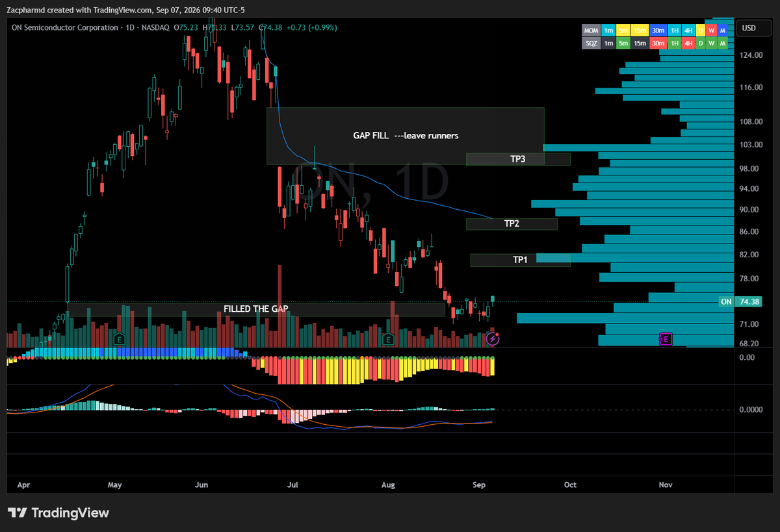
Task: Select the TP3 target box
Action: [518, 158]
